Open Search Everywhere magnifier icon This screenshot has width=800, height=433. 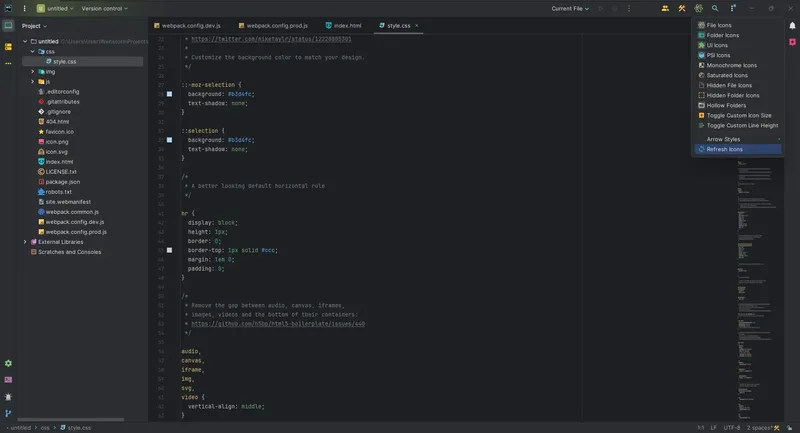[715, 8]
